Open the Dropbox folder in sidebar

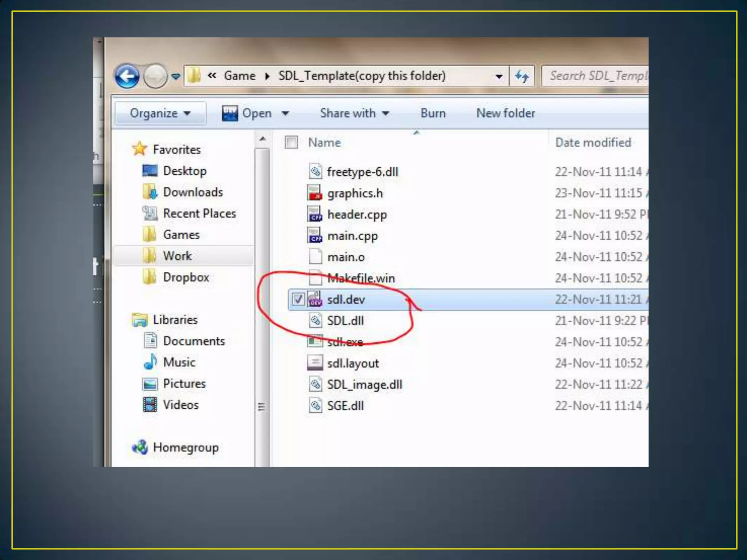click(186, 277)
